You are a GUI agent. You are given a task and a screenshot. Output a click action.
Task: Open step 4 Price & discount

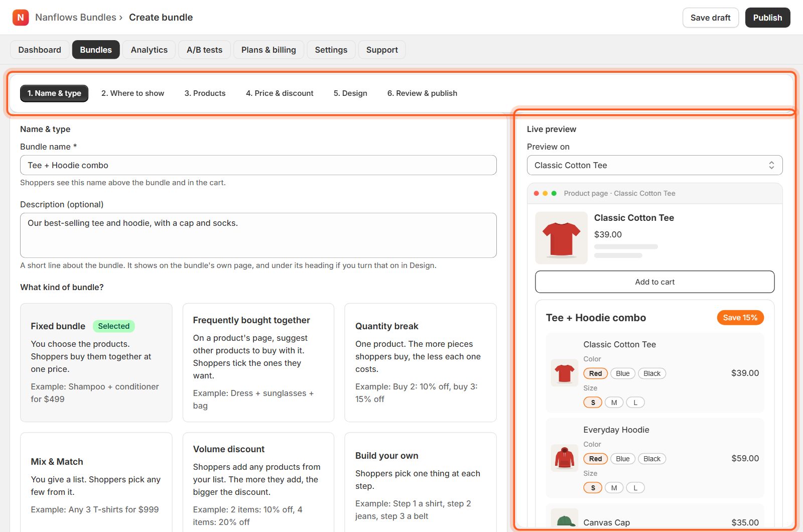[x=280, y=93]
